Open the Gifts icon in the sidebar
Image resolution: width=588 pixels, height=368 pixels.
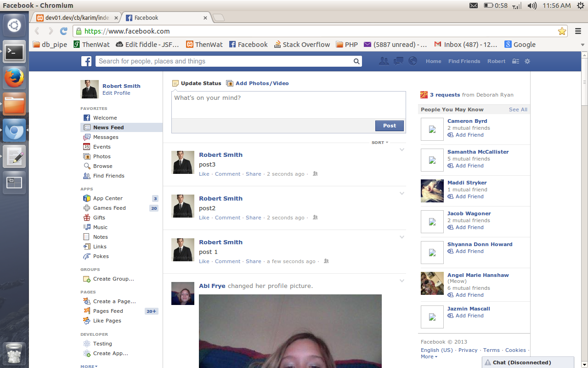click(87, 218)
